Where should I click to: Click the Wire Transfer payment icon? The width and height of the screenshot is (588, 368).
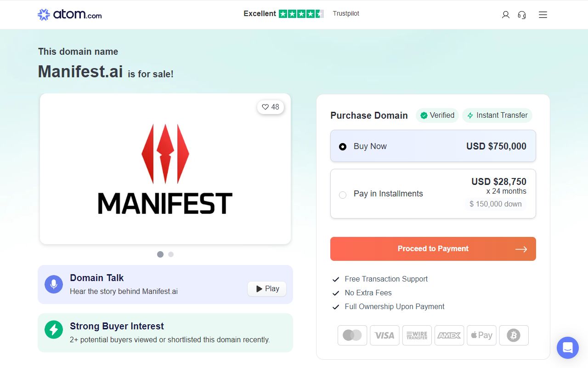pos(417,335)
